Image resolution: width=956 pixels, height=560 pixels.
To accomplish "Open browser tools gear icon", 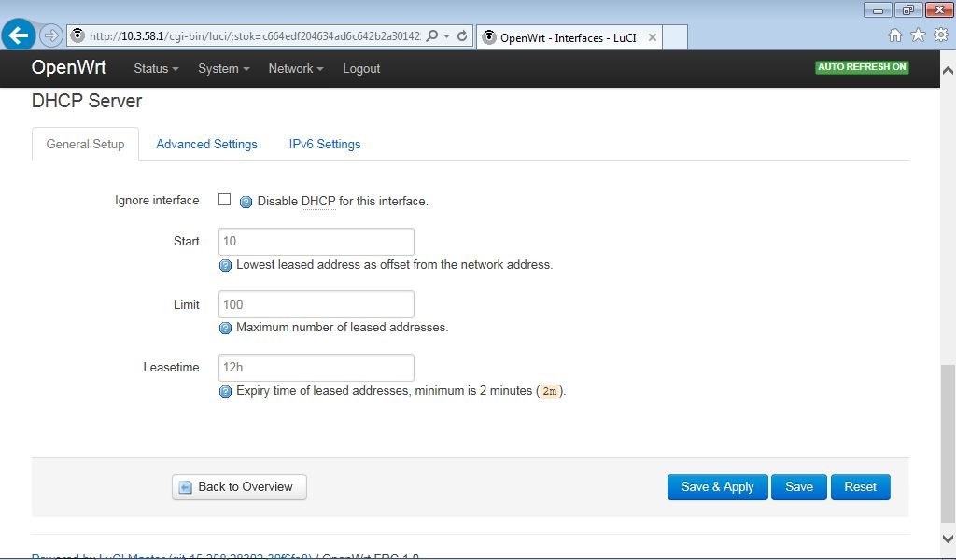I will click(x=941, y=35).
